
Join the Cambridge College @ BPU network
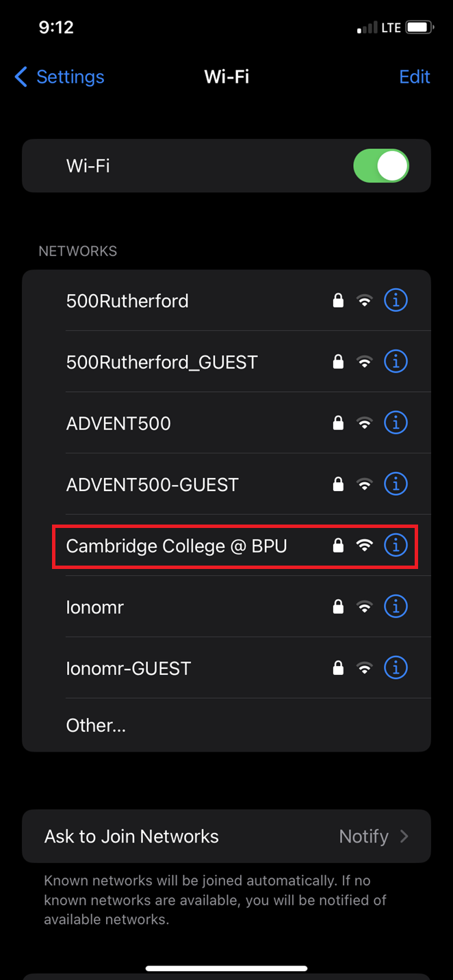pyautogui.click(x=177, y=546)
